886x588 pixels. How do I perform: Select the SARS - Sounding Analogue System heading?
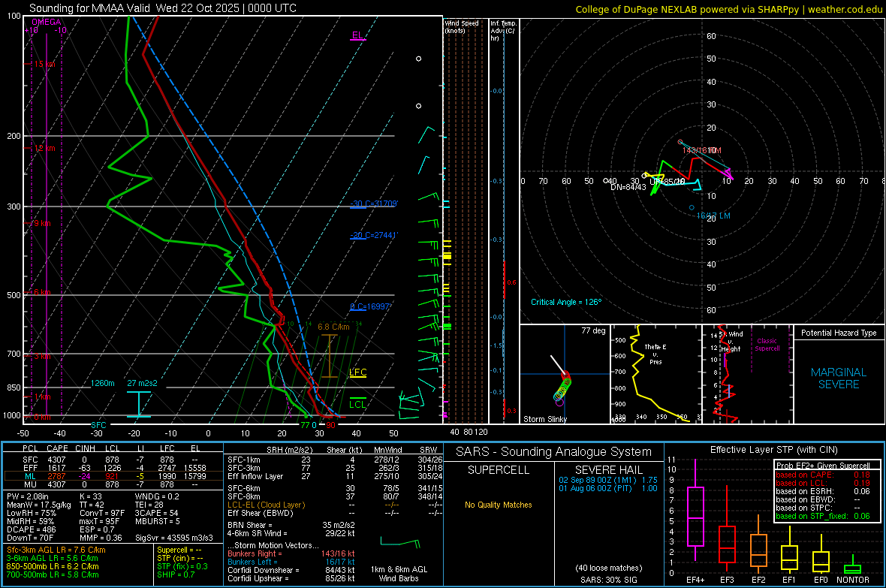click(x=554, y=452)
